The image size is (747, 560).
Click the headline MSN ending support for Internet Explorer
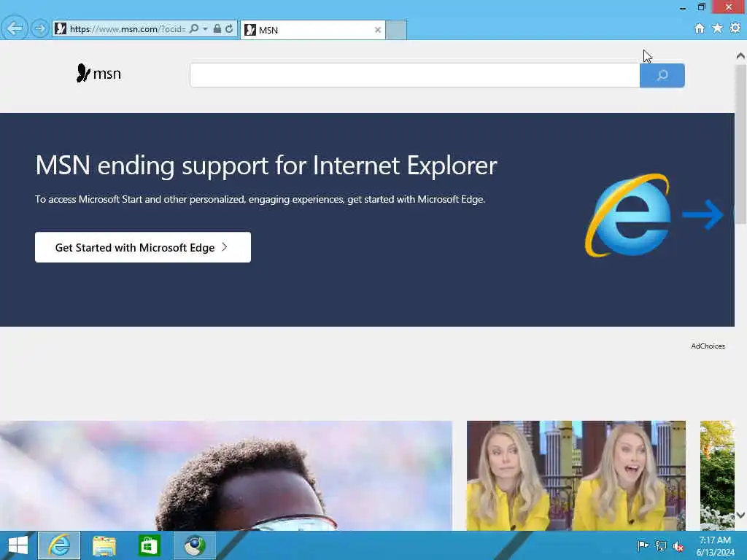tap(266, 166)
